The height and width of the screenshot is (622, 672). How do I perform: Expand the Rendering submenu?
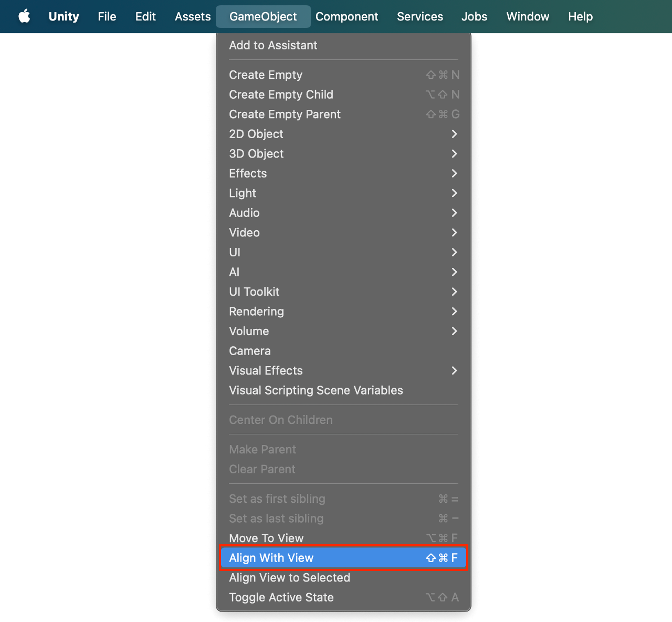[343, 311]
